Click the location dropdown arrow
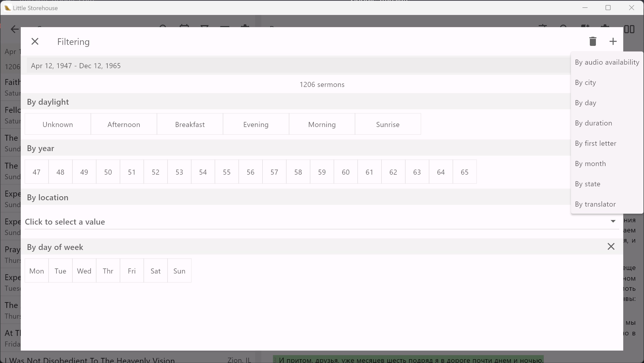Screen dimensions: 644x363 point(613,221)
